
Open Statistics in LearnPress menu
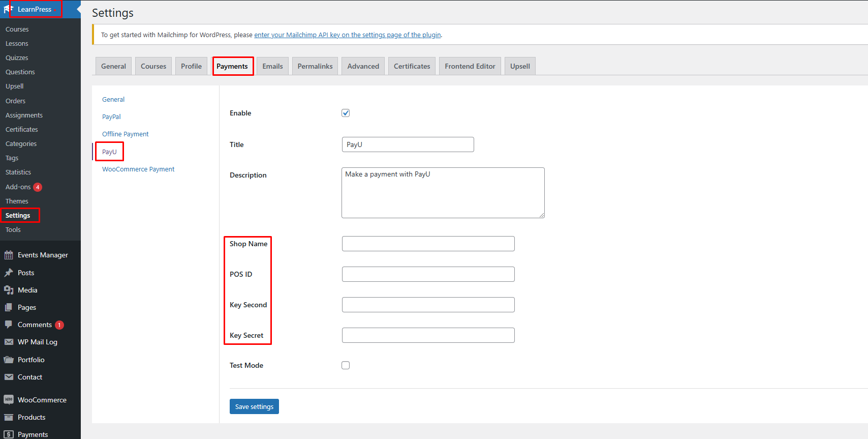[18, 172]
